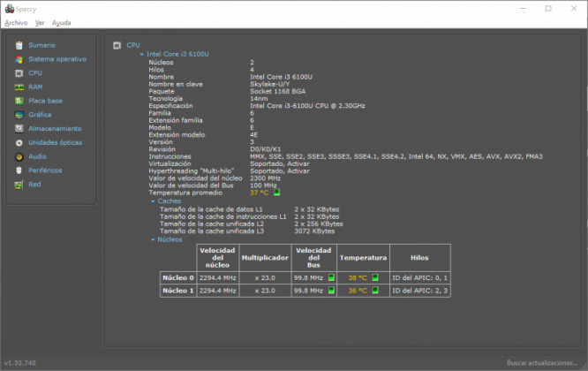
Task: Click Núcleo 1 temperature green indicator
Action: pos(375,291)
